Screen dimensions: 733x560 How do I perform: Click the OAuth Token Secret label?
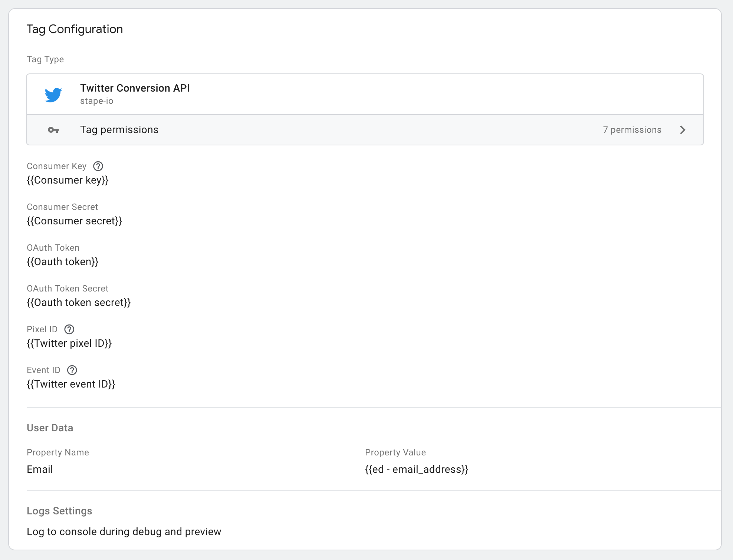coord(68,289)
